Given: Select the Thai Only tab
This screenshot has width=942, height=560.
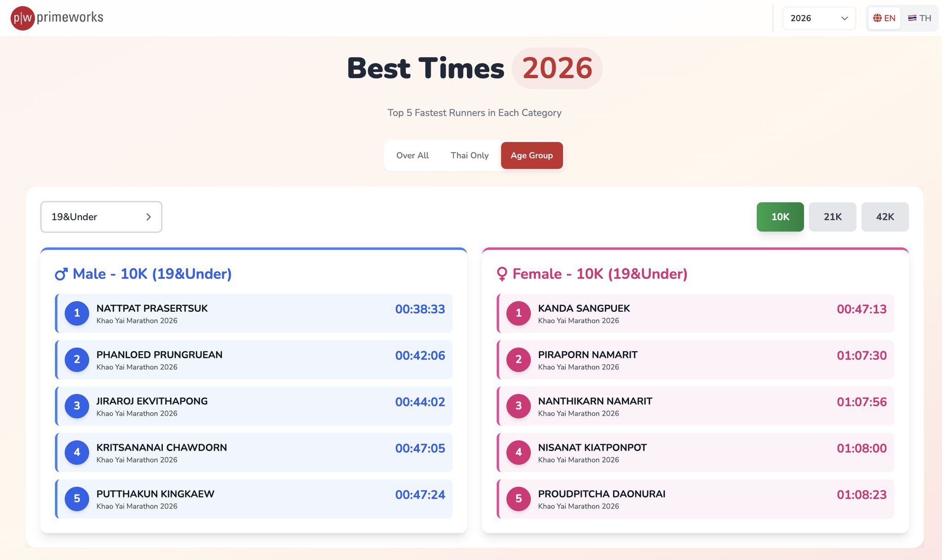Looking at the screenshot, I should (470, 155).
